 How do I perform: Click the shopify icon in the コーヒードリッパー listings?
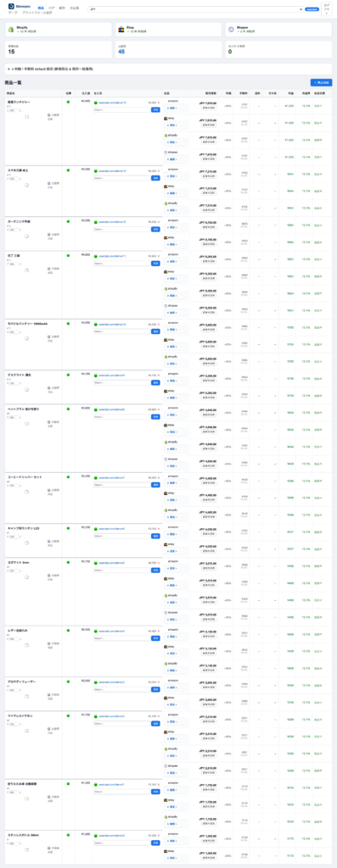point(166,510)
